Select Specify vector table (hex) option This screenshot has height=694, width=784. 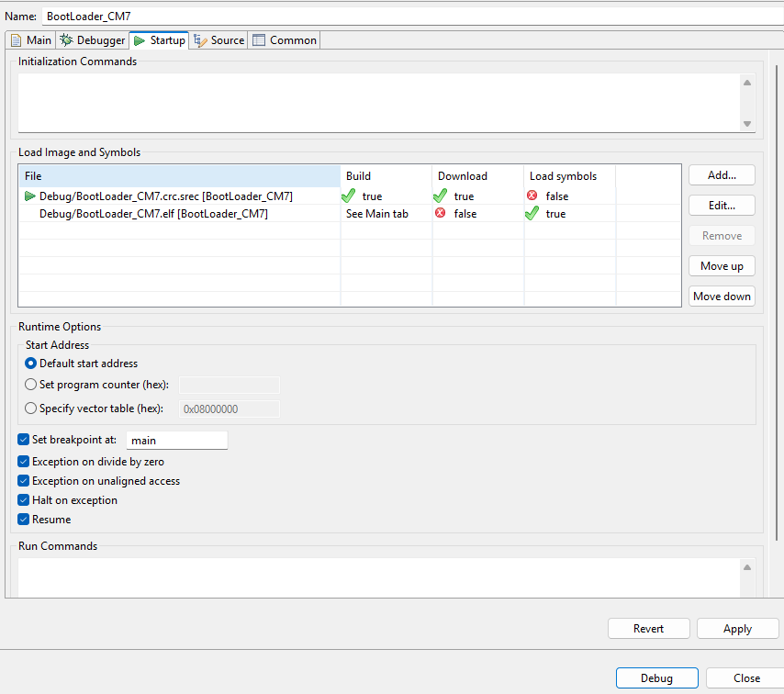tap(30, 409)
